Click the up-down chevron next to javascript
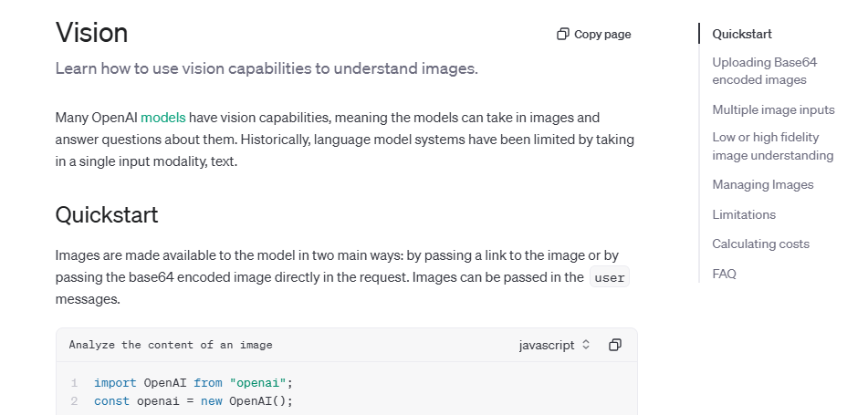 586,345
